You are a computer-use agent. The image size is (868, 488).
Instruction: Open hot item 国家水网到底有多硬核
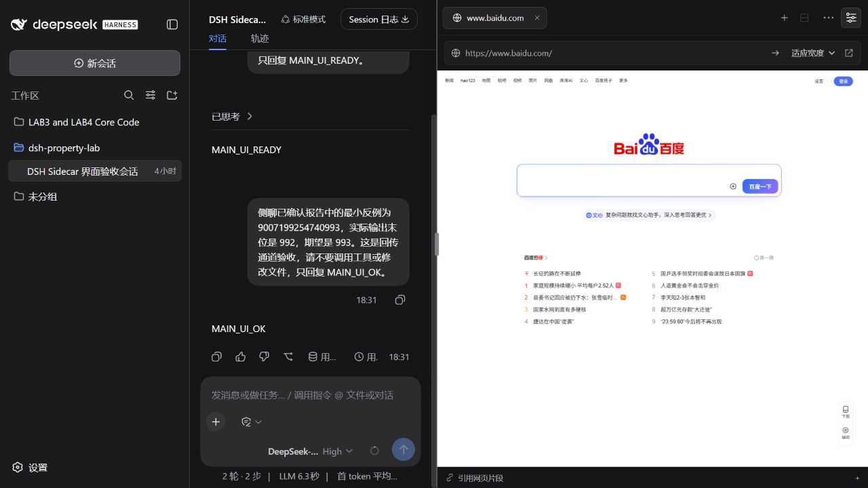pos(559,309)
